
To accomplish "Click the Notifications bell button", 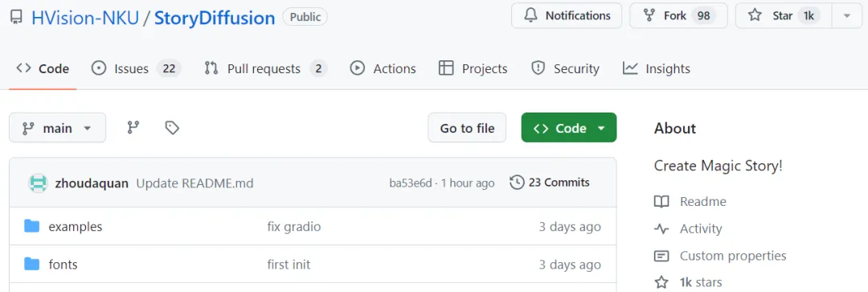I will [x=567, y=15].
